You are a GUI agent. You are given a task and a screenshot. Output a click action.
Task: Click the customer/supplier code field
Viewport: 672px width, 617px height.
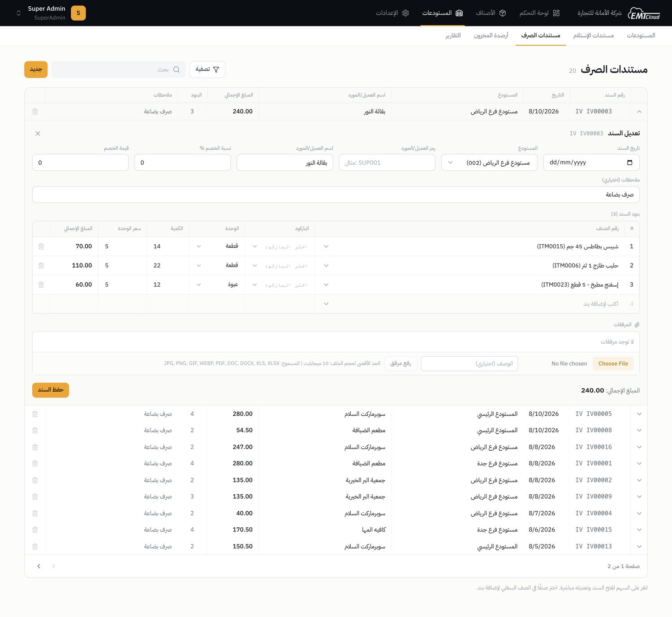[x=387, y=163]
